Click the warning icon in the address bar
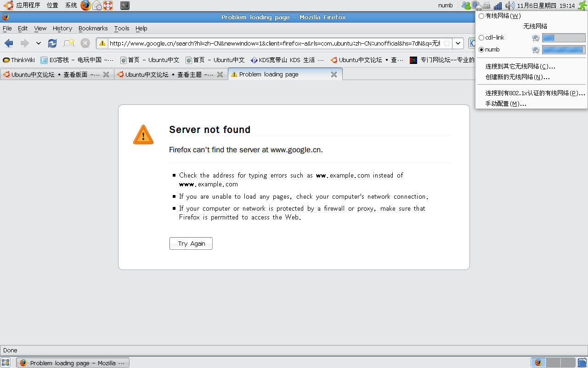 (102, 43)
